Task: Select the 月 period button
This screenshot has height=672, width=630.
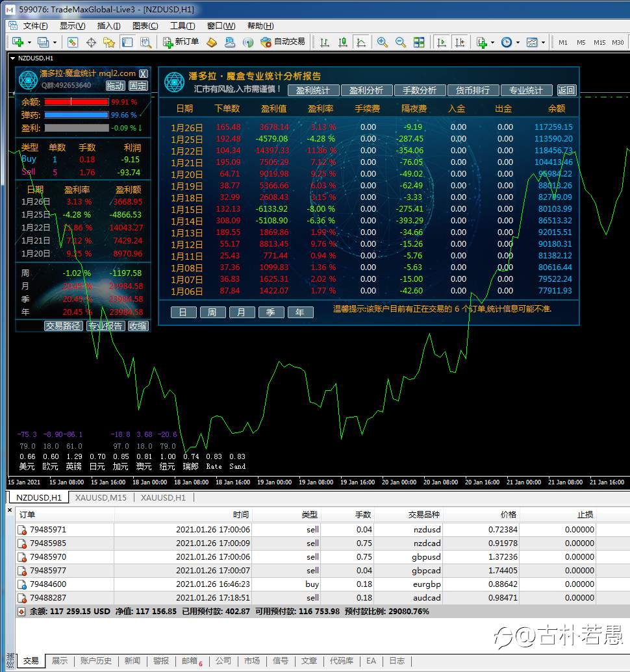Action: pyautogui.click(x=242, y=312)
